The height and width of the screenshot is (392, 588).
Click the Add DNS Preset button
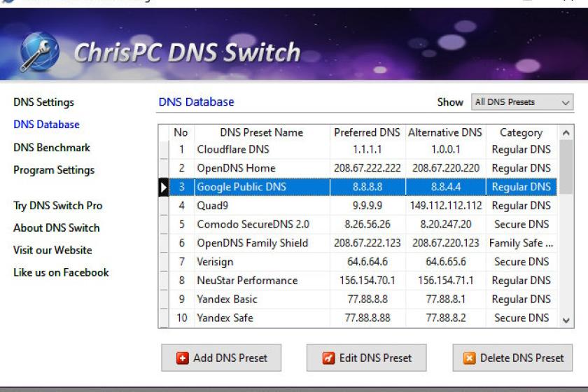[x=221, y=358]
